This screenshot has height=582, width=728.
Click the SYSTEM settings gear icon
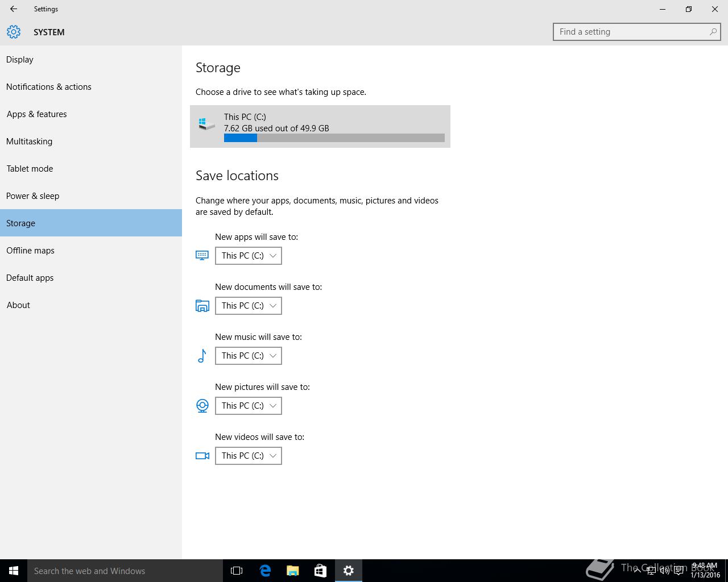point(14,32)
